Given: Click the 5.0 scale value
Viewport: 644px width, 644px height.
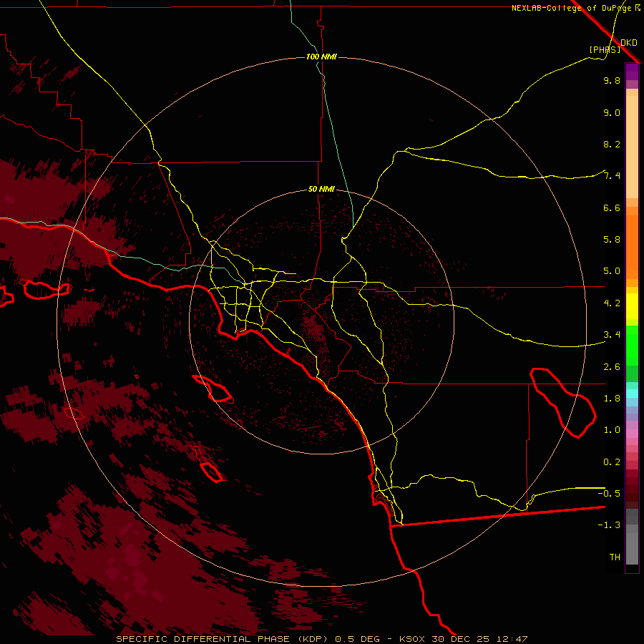Looking at the screenshot, I should coord(612,271).
